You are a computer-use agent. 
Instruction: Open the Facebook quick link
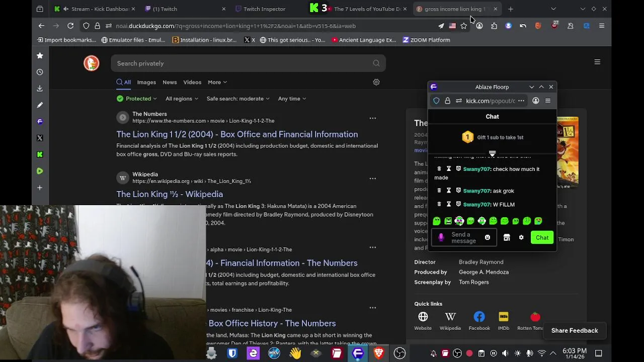479,321
